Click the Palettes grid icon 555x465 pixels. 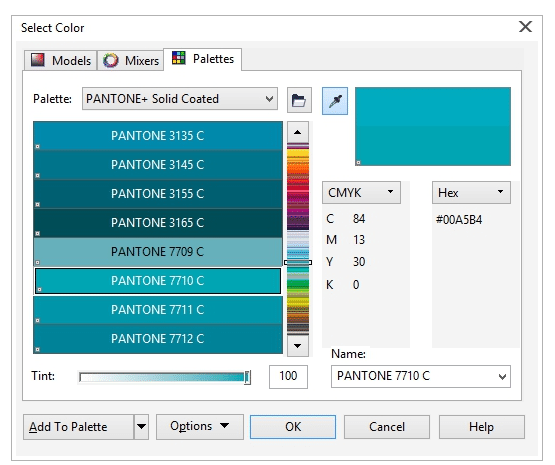coord(178,58)
